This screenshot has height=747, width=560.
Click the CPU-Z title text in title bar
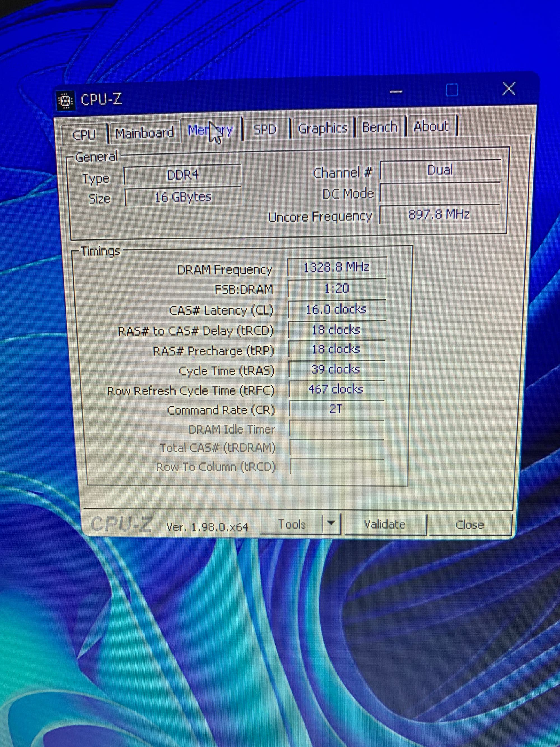(x=101, y=100)
